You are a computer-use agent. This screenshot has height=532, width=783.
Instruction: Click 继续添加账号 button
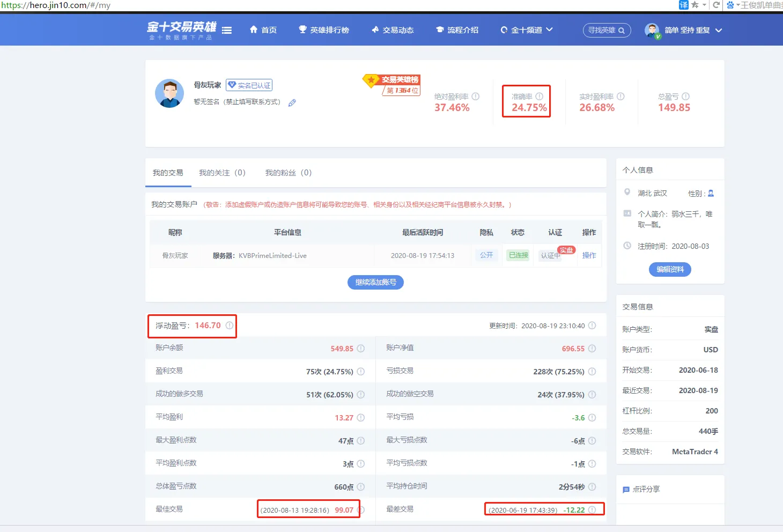click(x=375, y=282)
